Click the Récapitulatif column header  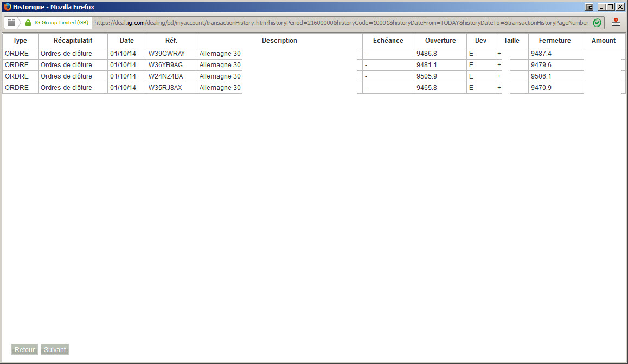tap(73, 41)
